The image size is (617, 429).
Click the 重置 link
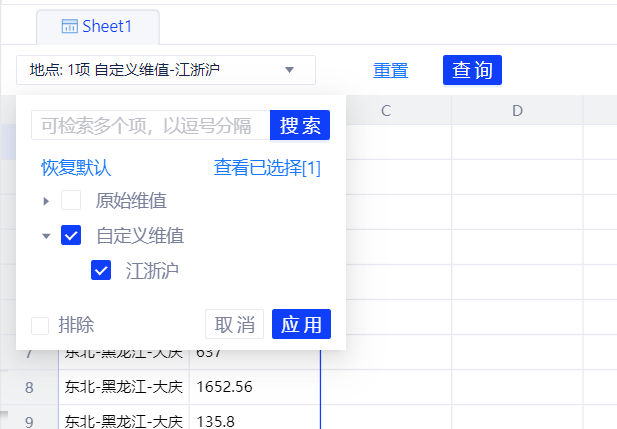[390, 71]
